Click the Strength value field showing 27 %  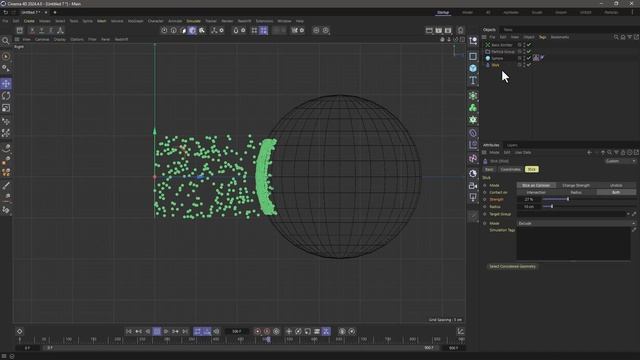tap(529, 200)
